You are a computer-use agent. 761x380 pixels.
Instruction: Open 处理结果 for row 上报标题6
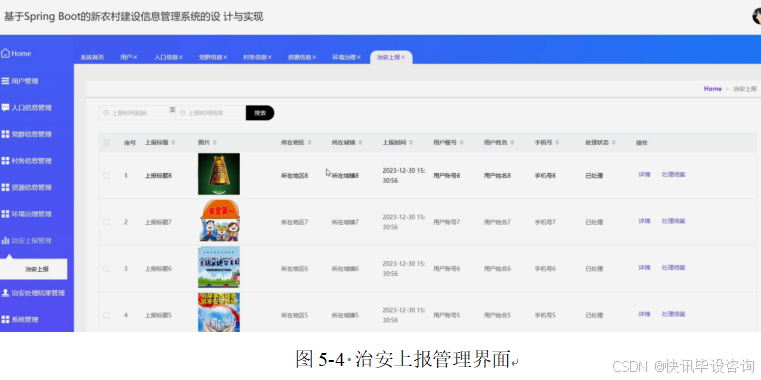674,268
